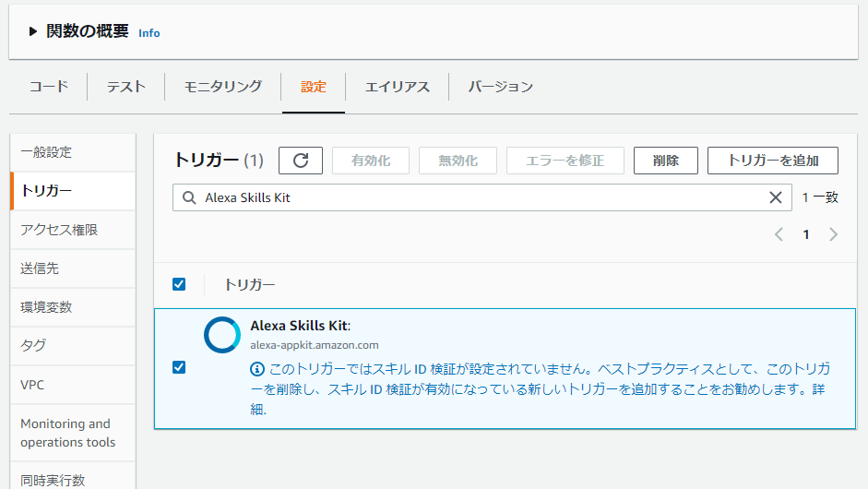Click the 無効化 button
Screen dimensions: 868x489
click(458, 161)
